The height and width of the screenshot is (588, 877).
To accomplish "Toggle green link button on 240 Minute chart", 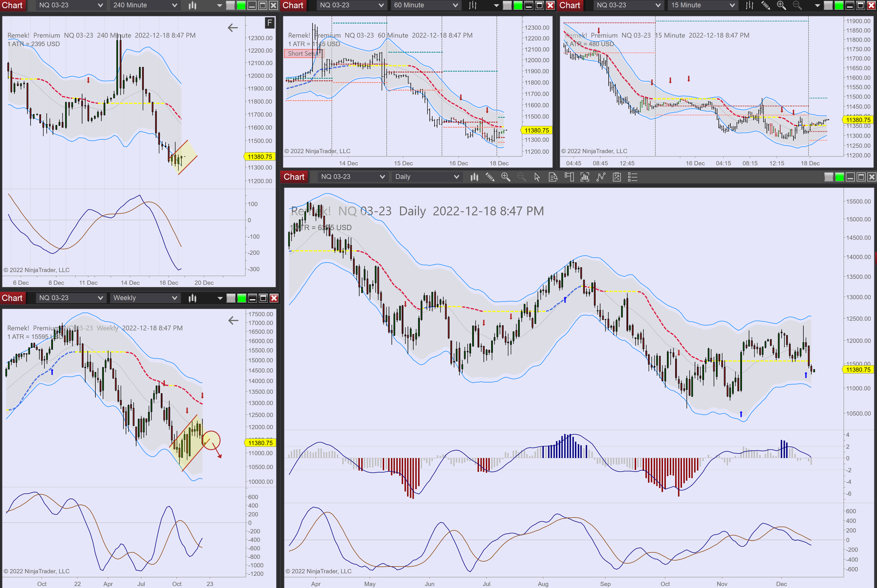I will pos(241,5).
